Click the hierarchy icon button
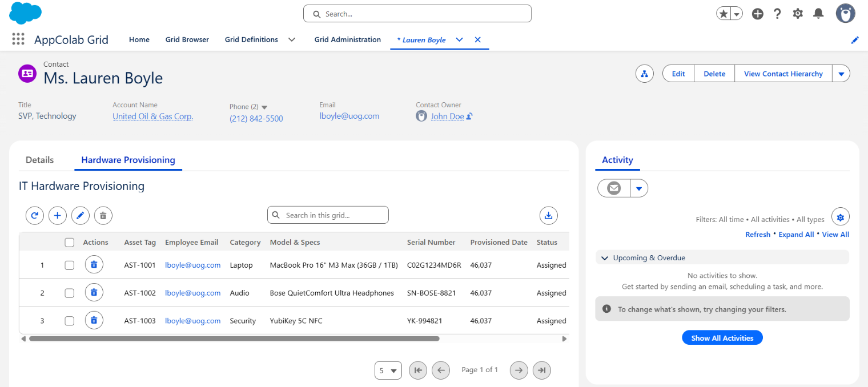Screen dimensions: 868x387 [645, 74]
